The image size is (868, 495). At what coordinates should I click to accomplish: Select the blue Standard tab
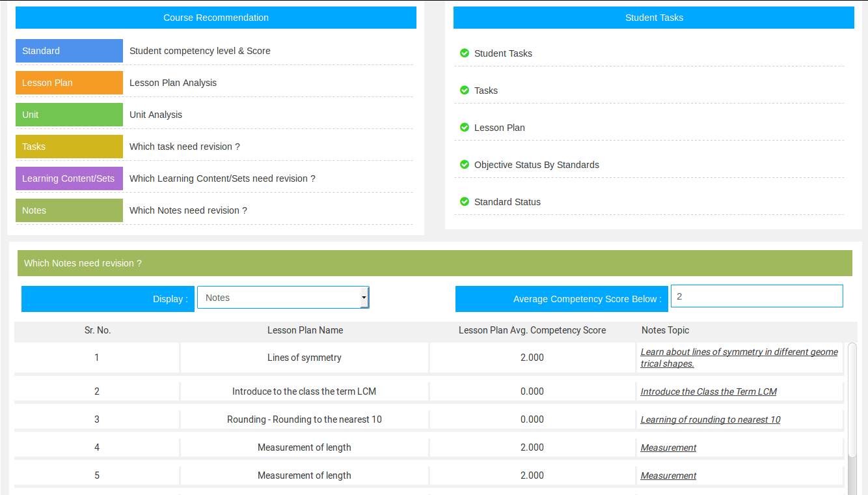pos(69,51)
